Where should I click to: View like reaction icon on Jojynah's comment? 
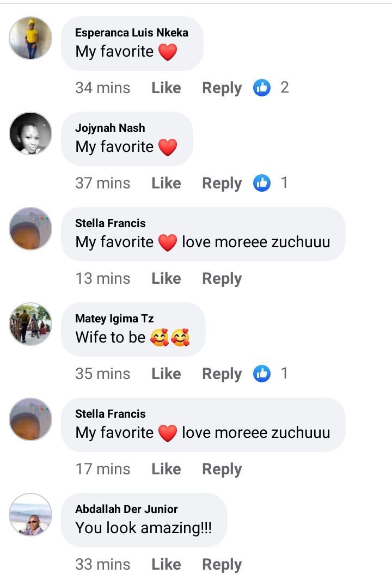[262, 183]
